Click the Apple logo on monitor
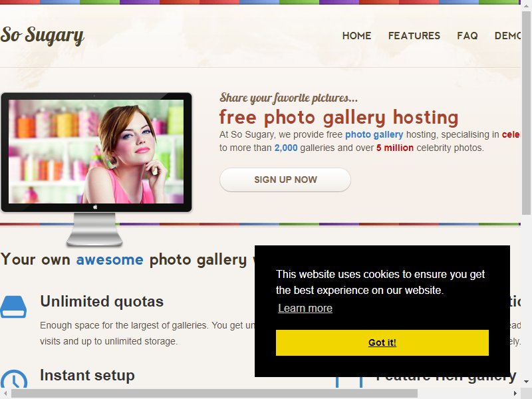 pyautogui.click(x=95, y=207)
